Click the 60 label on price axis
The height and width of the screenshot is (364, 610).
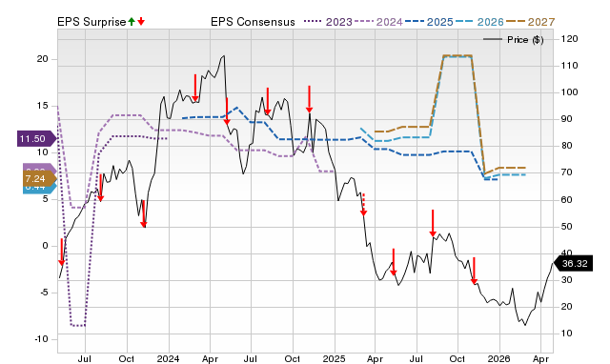[x=567, y=199]
